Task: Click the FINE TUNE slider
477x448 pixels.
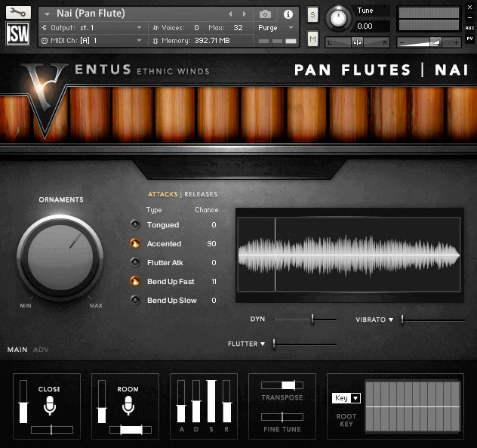Action: (x=282, y=416)
